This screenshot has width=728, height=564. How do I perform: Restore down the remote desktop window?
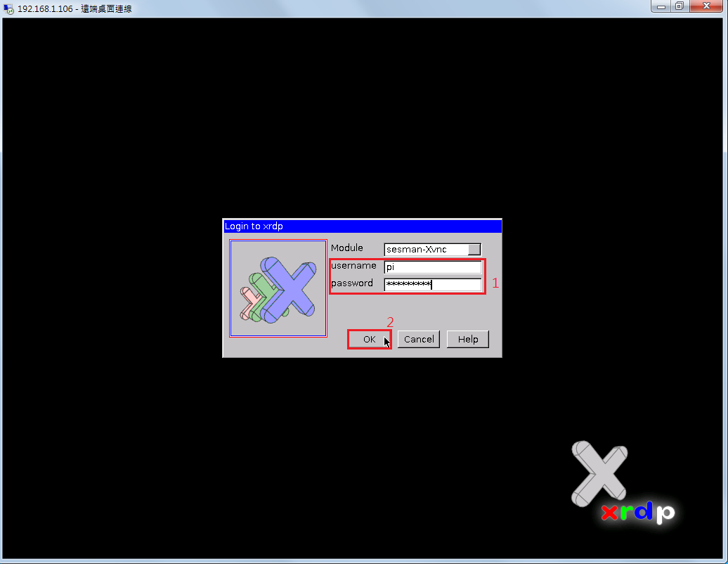[679, 6]
